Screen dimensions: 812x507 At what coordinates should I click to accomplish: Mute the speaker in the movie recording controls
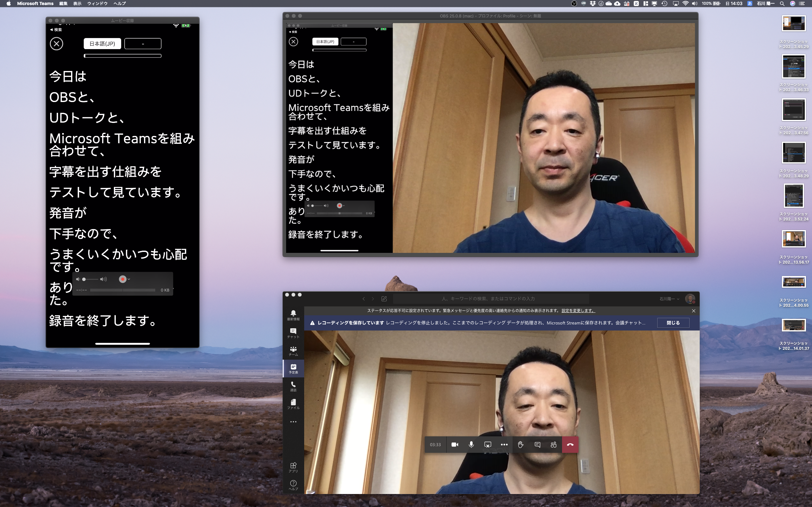(79, 279)
